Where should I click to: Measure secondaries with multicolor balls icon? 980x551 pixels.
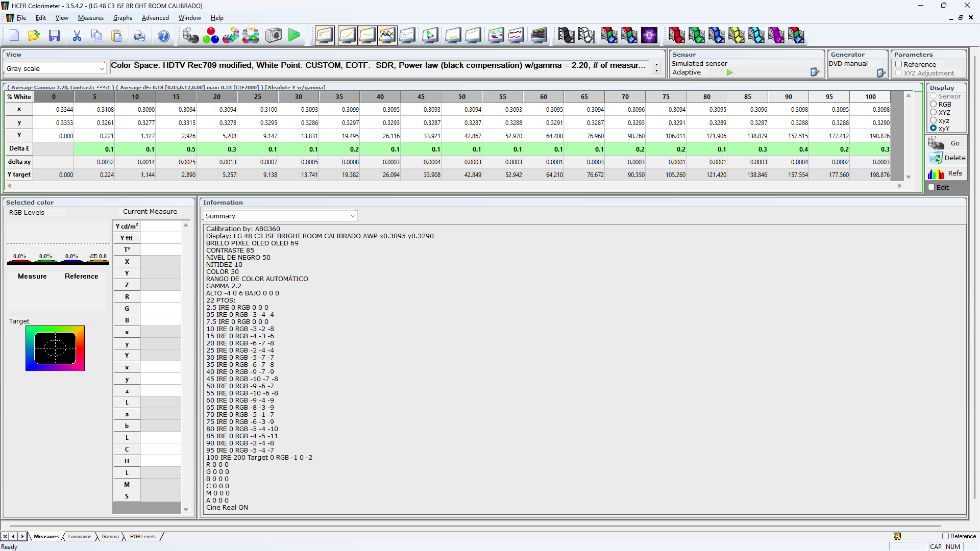click(231, 36)
